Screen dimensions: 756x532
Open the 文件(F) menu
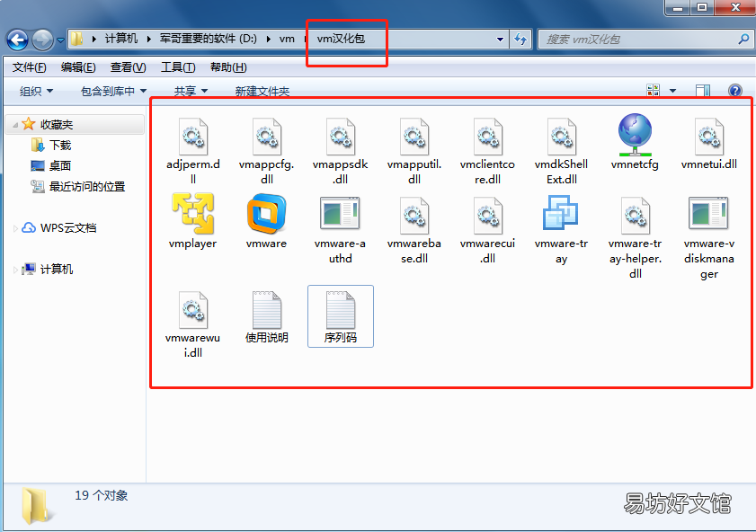[30, 67]
